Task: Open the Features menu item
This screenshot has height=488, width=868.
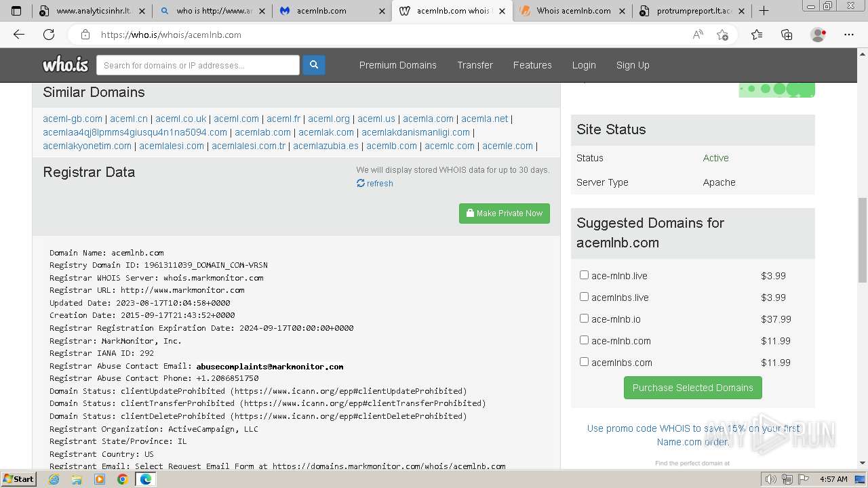Action: pyautogui.click(x=532, y=65)
